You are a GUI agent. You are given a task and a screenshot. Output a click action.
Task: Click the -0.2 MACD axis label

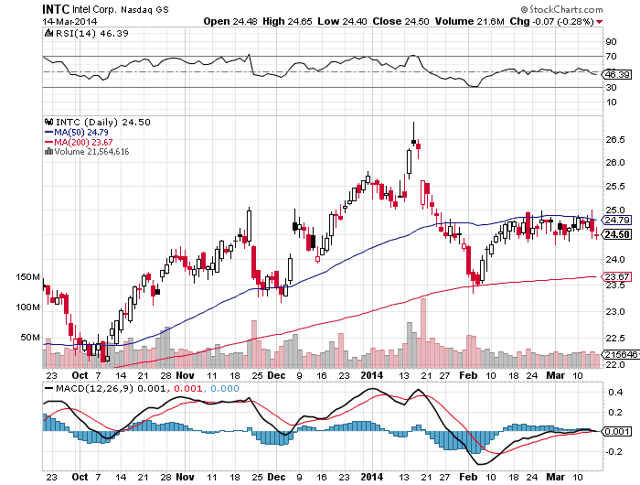pos(613,452)
